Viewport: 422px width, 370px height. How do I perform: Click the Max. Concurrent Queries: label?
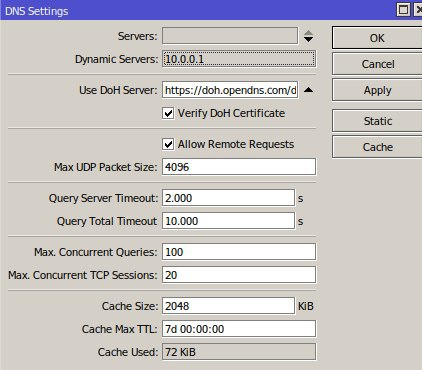click(95, 252)
